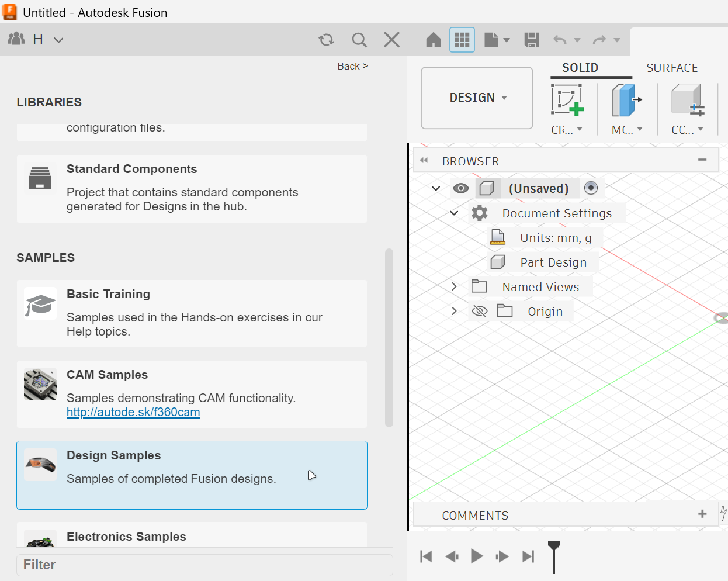Collapse the (Unsaved) root node
This screenshot has width=728, height=581.
tap(436, 188)
